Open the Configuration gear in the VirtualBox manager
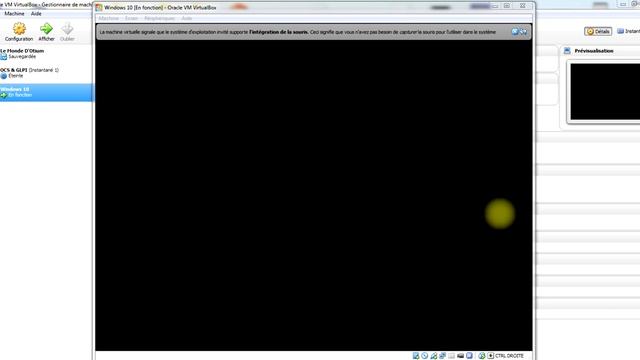Viewport: 640px width, 360px height. 19,32
